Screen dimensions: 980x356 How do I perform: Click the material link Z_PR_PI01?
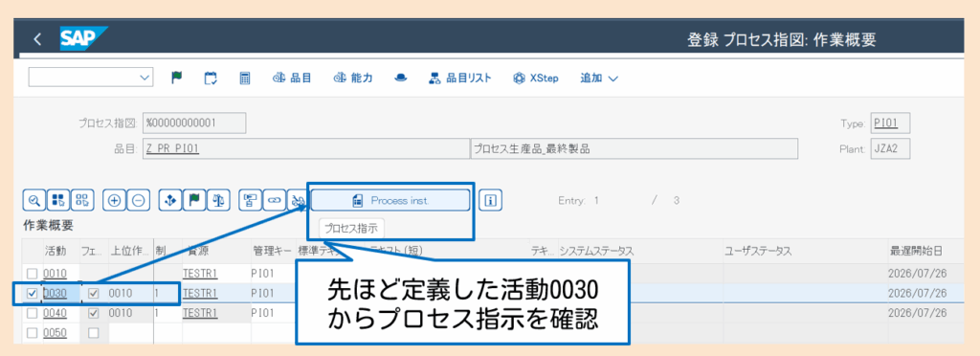coord(173,149)
